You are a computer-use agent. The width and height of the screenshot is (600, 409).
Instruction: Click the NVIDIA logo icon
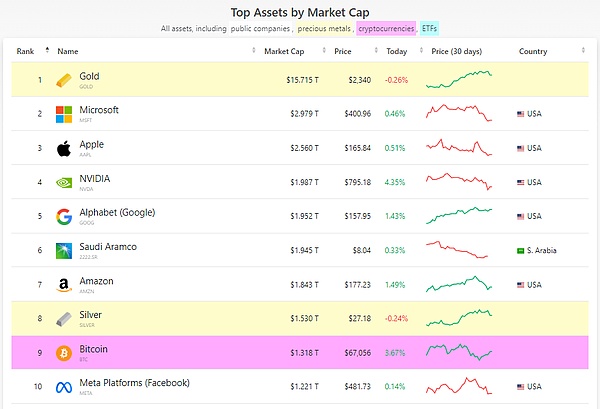(64, 183)
